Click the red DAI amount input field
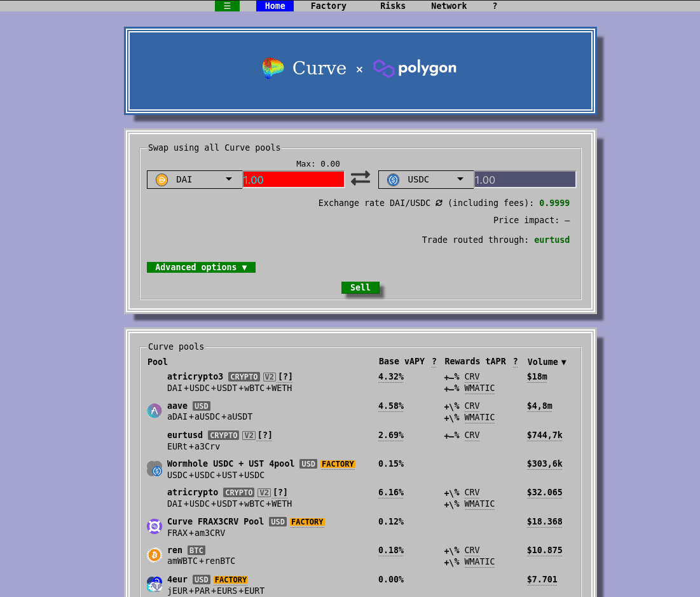Image resolution: width=700 pixels, height=597 pixels. click(x=293, y=179)
